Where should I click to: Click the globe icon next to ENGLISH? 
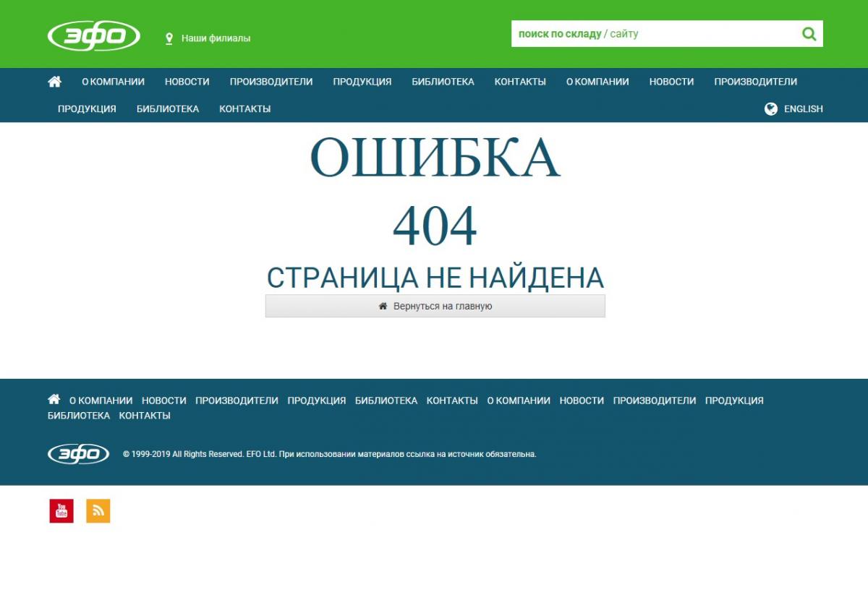(x=771, y=109)
